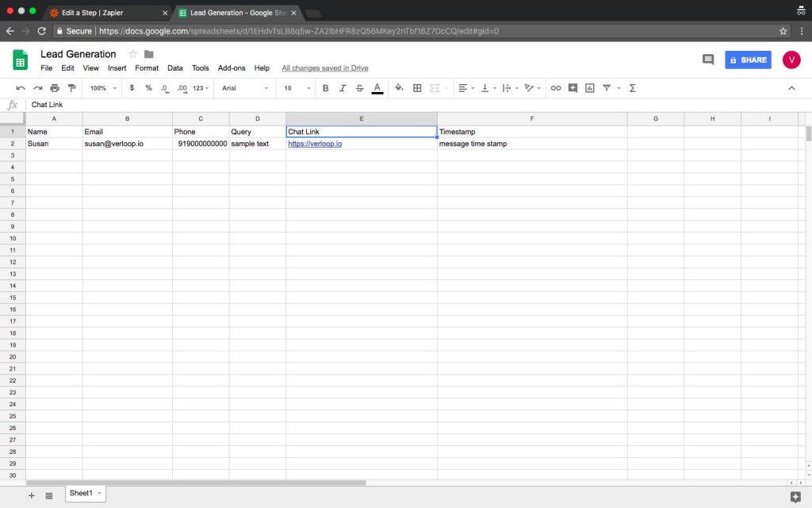This screenshot has width=812, height=508.
Task: Select the Paint format tool
Action: point(72,88)
